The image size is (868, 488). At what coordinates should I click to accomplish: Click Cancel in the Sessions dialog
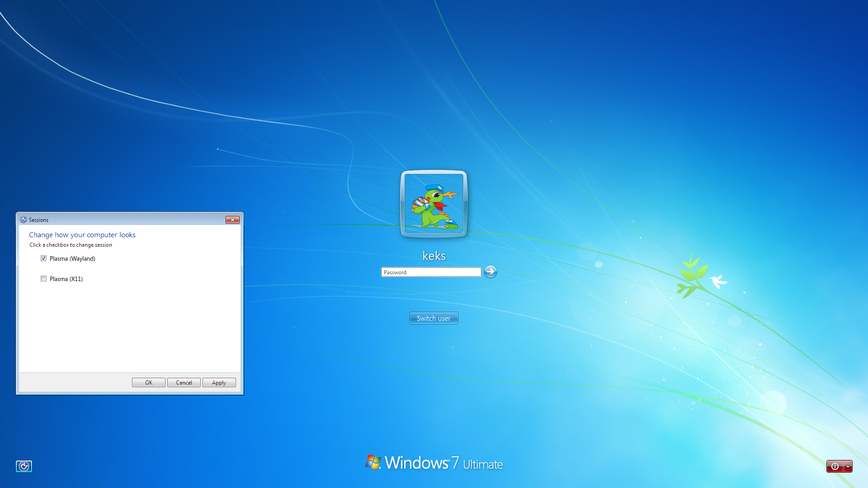(184, 382)
